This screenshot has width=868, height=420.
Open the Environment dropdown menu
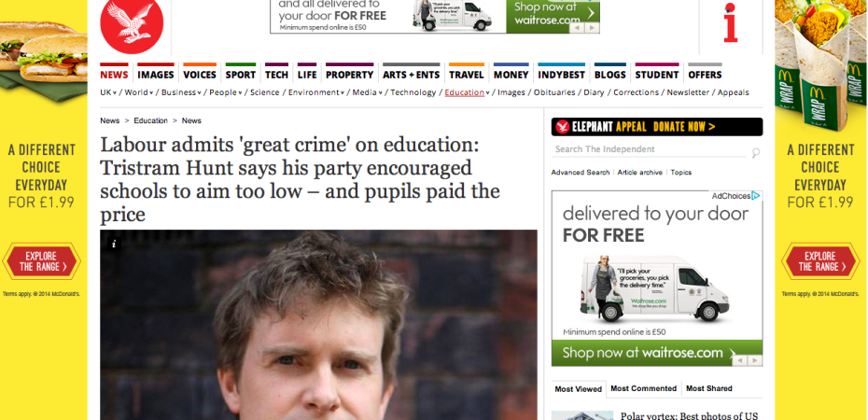pyautogui.click(x=343, y=93)
